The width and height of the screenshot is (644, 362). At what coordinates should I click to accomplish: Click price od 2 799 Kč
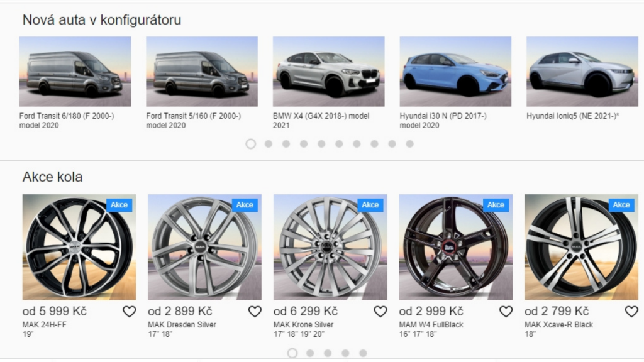pyautogui.click(x=557, y=312)
